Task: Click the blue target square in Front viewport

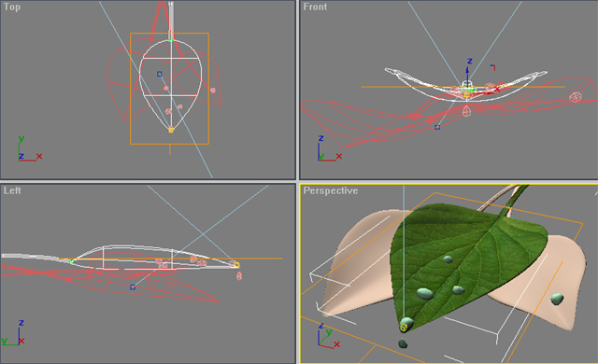Action: pos(437,127)
